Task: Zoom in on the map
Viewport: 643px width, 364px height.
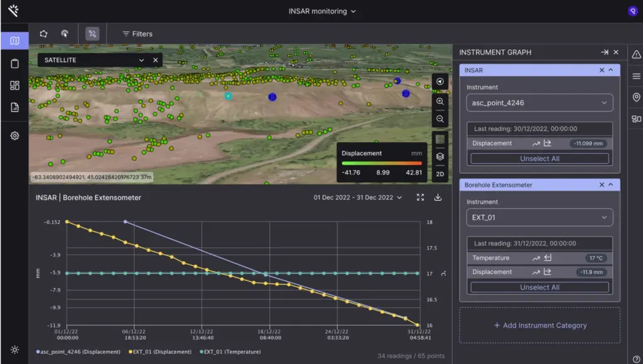Action: tap(440, 101)
